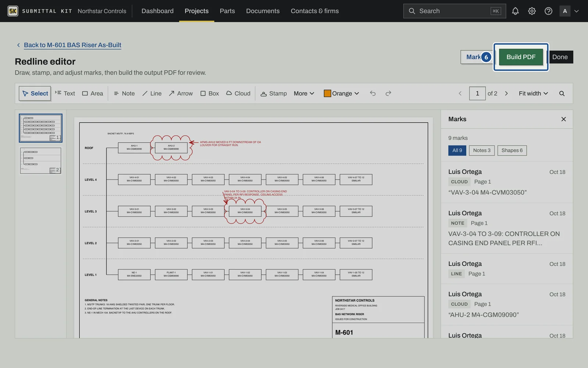The image size is (588, 368).
Task: Select page 1 thumbnail
Action: [40, 128]
